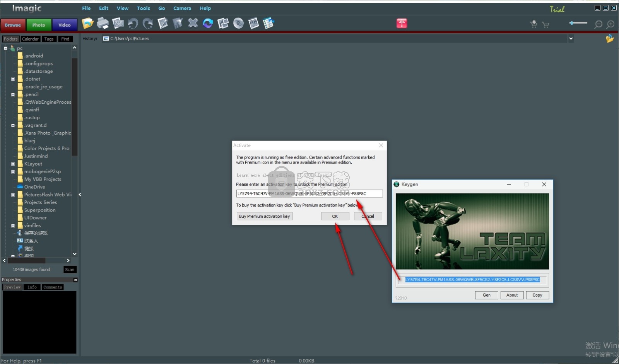Expand the vimfiles folder
Viewport: 619px width, 364px height.
click(13, 226)
